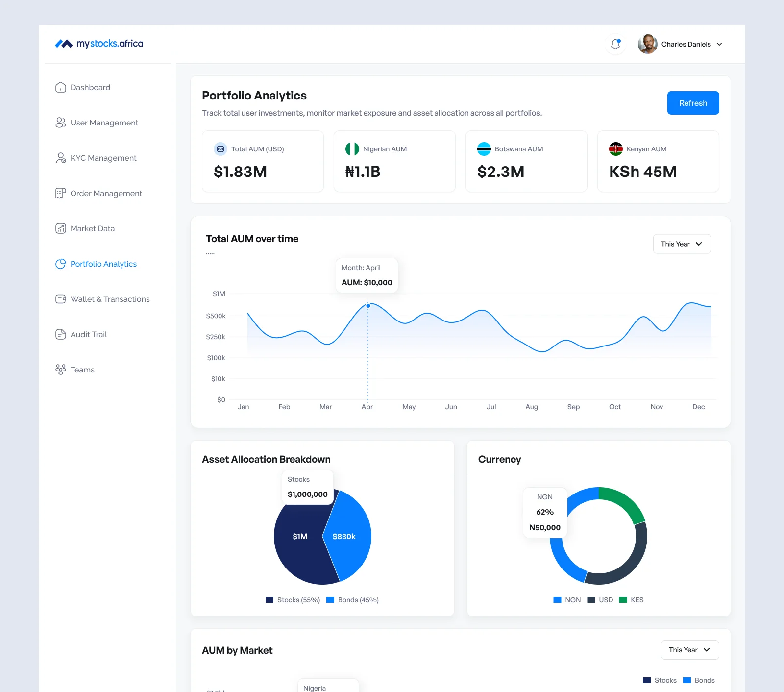Open Market Data section
The image size is (784, 692).
(93, 228)
